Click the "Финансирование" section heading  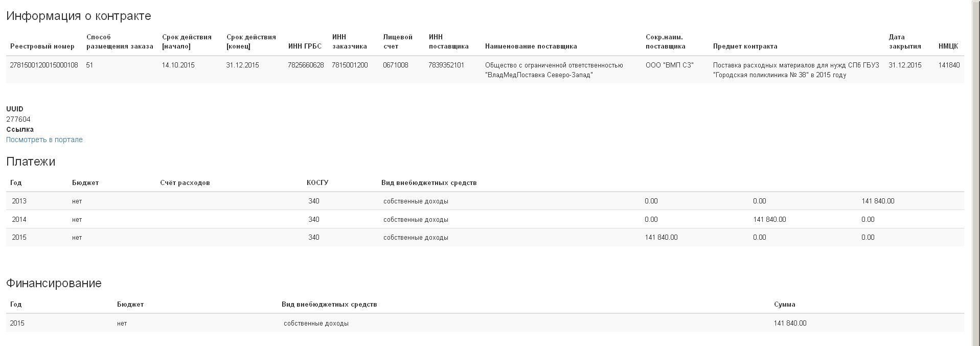click(54, 283)
